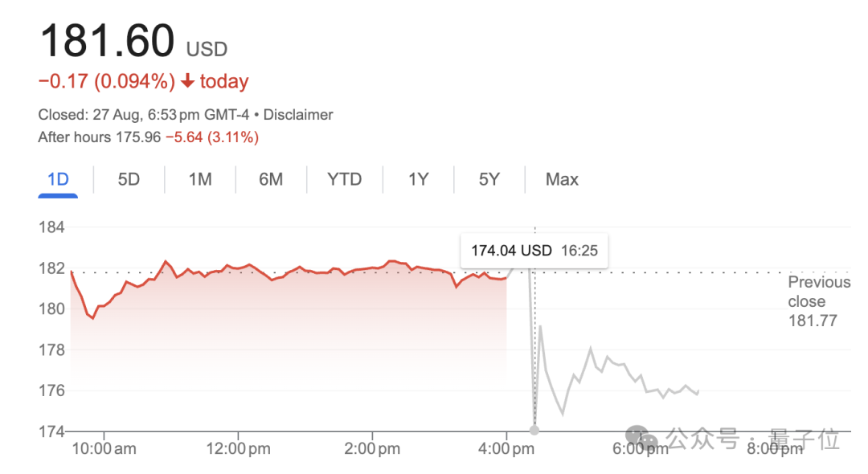Click the After hours 175.96 text
The width and height of the screenshot is (868, 474).
99,137
